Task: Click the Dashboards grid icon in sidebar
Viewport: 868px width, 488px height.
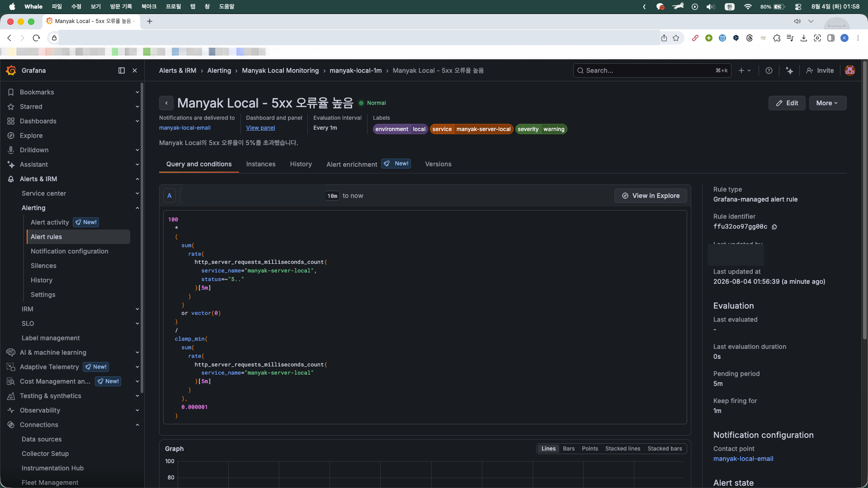Action: pyautogui.click(x=11, y=121)
